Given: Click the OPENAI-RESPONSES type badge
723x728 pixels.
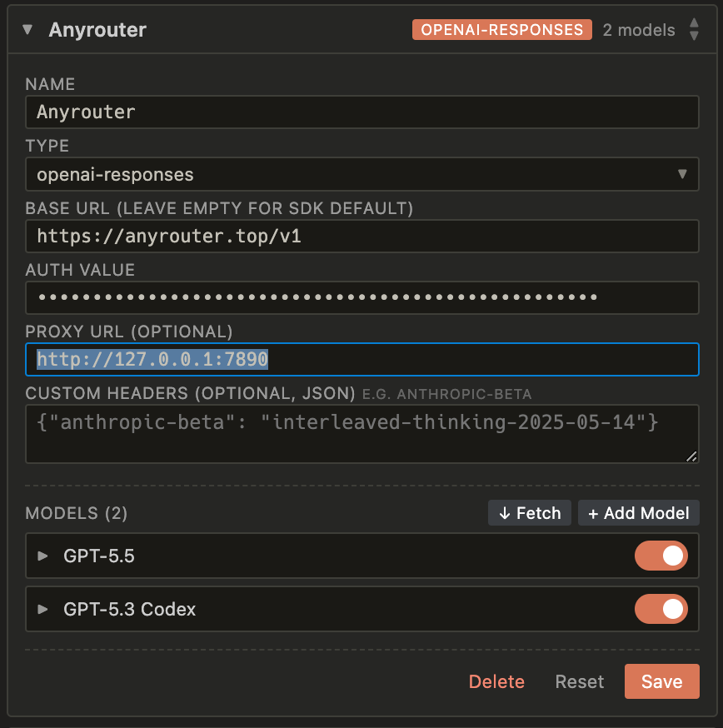Looking at the screenshot, I should pos(502,30).
